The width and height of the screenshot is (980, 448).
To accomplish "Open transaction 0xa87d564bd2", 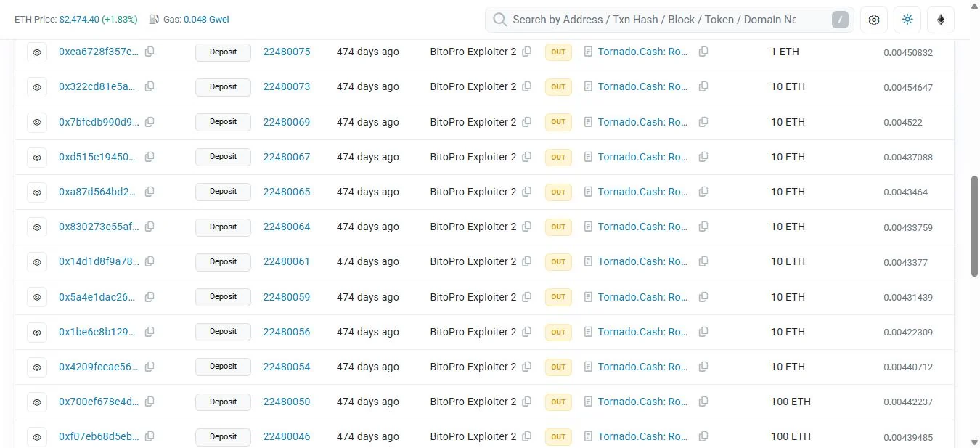I will (x=98, y=192).
